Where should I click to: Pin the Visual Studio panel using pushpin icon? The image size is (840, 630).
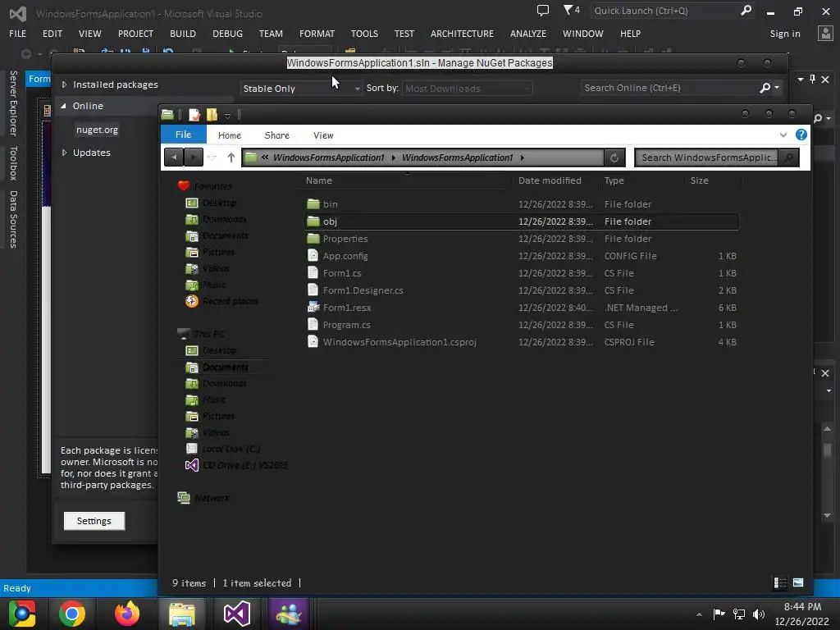point(813,80)
